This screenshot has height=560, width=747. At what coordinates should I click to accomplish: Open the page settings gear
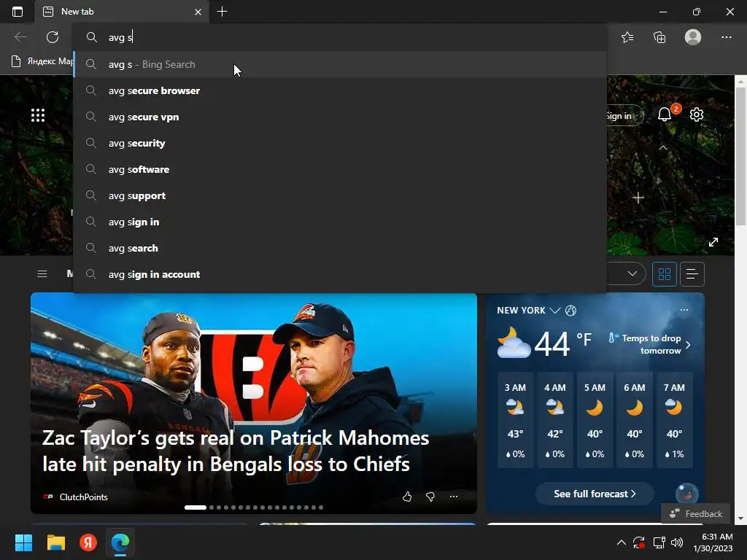pyautogui.click(x=697, y=114)
